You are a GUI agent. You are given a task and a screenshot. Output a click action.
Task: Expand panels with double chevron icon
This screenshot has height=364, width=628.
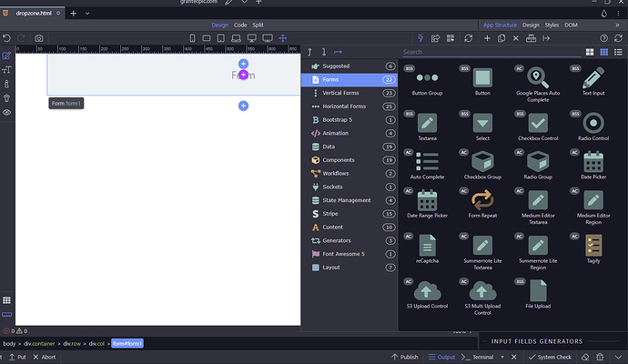[617, 25]
